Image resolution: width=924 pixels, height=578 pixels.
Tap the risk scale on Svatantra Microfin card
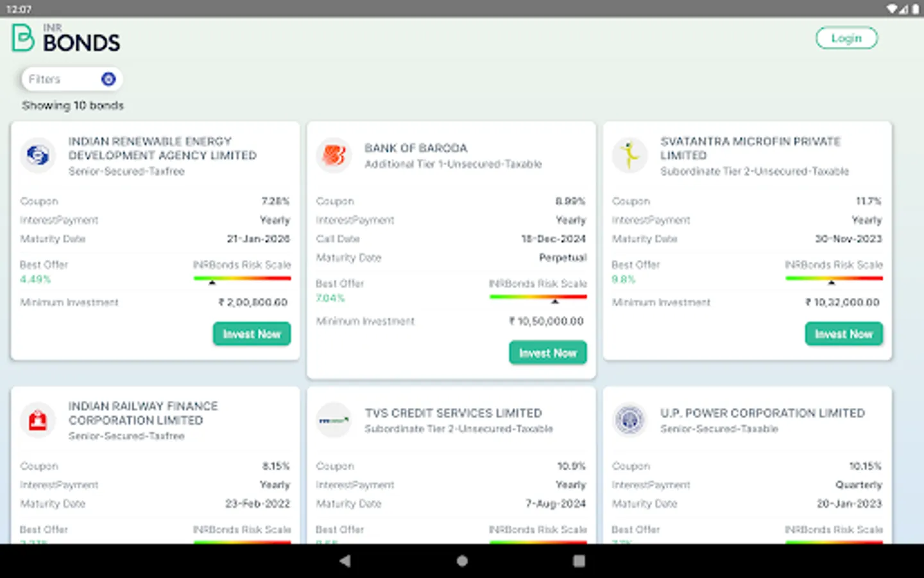coord(834,279)
